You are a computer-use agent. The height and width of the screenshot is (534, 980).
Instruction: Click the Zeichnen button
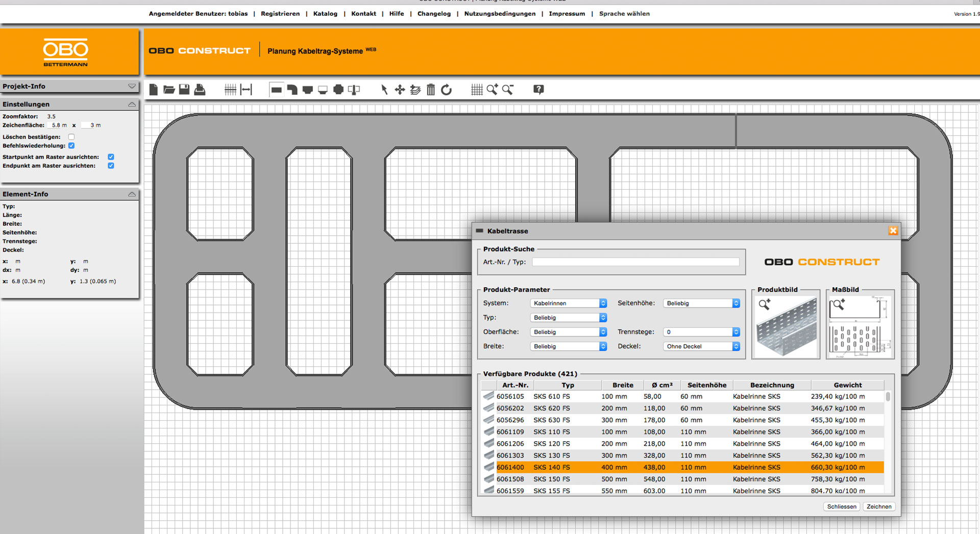pyautogui.click(x=879, y=506)
